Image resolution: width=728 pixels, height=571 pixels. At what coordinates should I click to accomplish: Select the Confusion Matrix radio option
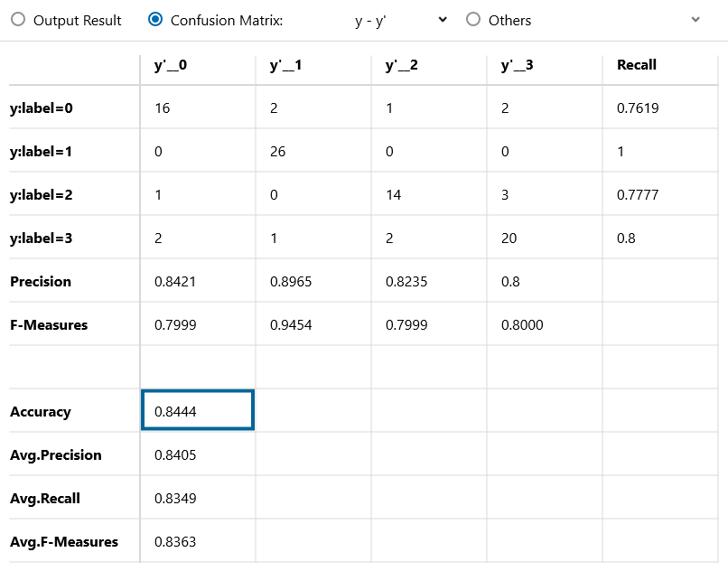pyautogui.click(x=155, y=20)
